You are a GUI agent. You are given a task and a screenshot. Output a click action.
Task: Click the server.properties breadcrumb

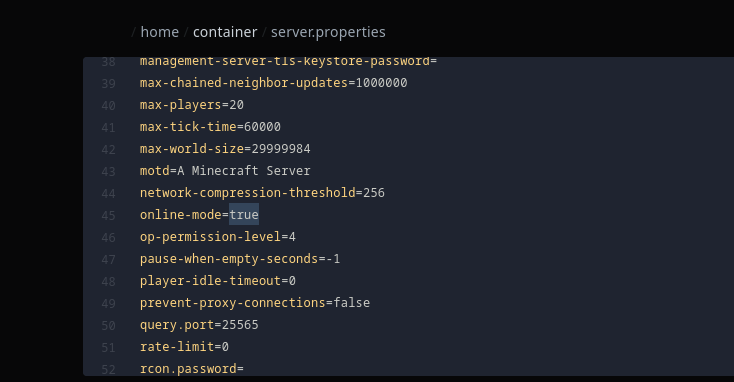[328, 32]
